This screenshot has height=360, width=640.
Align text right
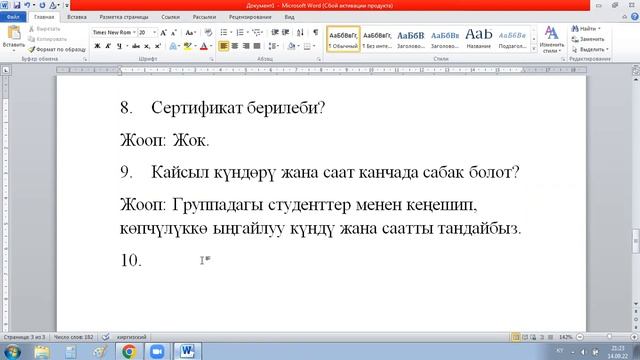click(x=246, y=46)
